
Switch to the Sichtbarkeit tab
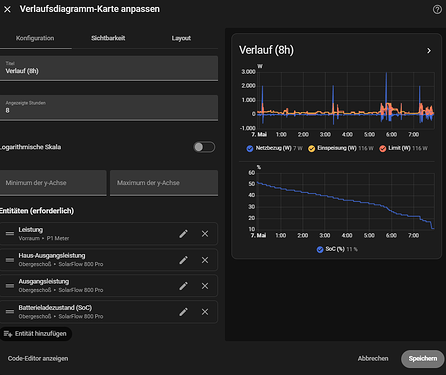point(108,38)
